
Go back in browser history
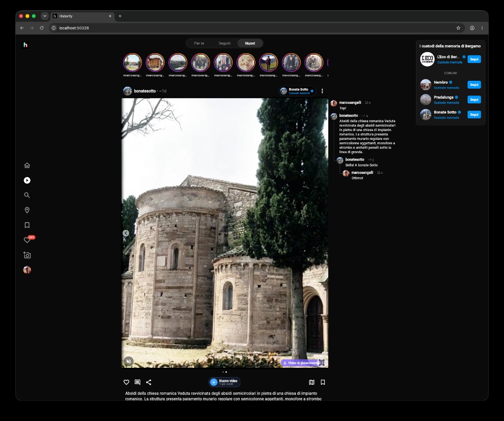22,28
